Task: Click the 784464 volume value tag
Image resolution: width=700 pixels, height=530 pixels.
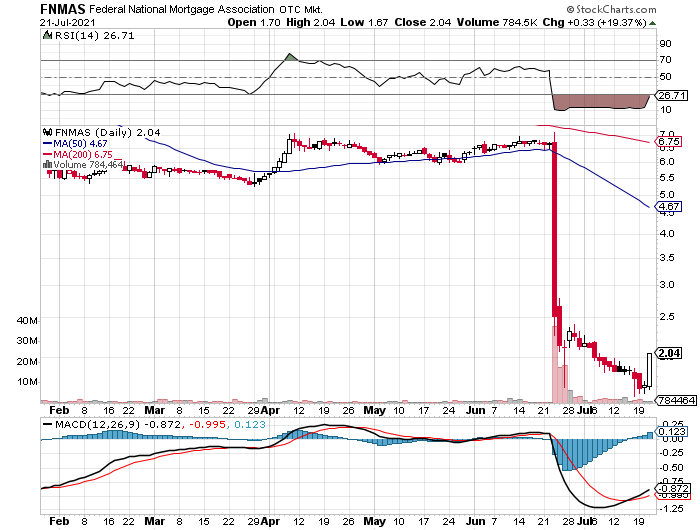Action: tap(677, 401)
